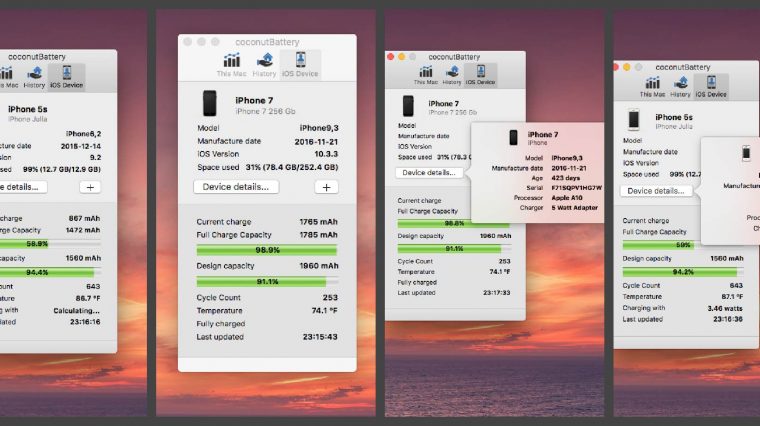The width and height of the screenshot is (760, 426).
Task: Click age value '423 days' in the popover
Action: 566,178
